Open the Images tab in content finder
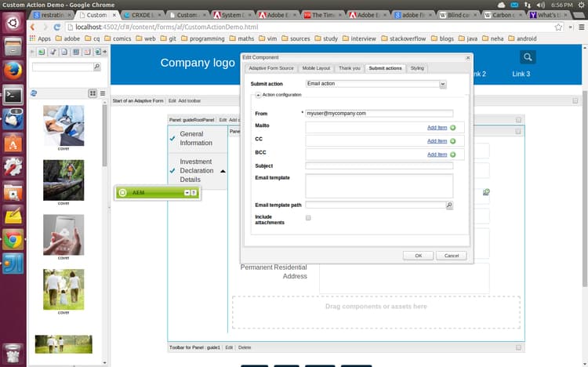Image resolution: width=588 pixels, height=367 pixels. click(x=42, y=52)
